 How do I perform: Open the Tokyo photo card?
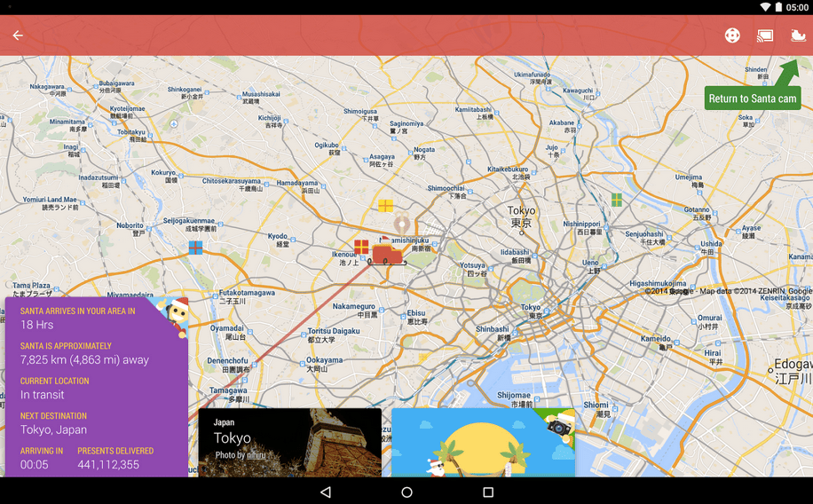coord(290,442)
